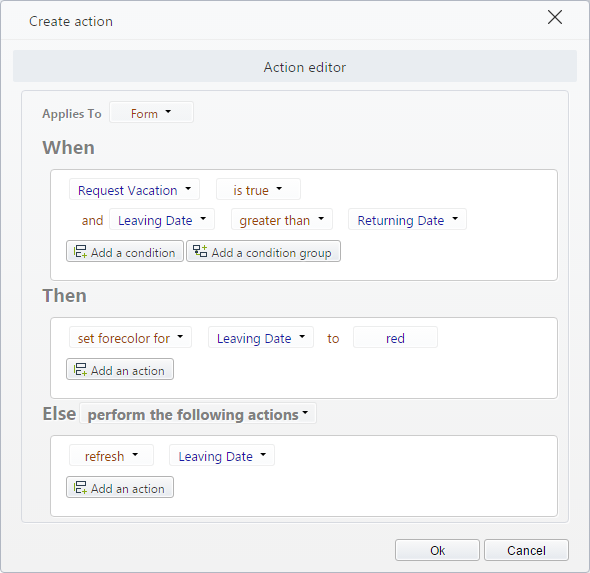Cancel the Create action dialog
Image resolution: width=590 pixels, height=573 pixels.
coord(526,550)
